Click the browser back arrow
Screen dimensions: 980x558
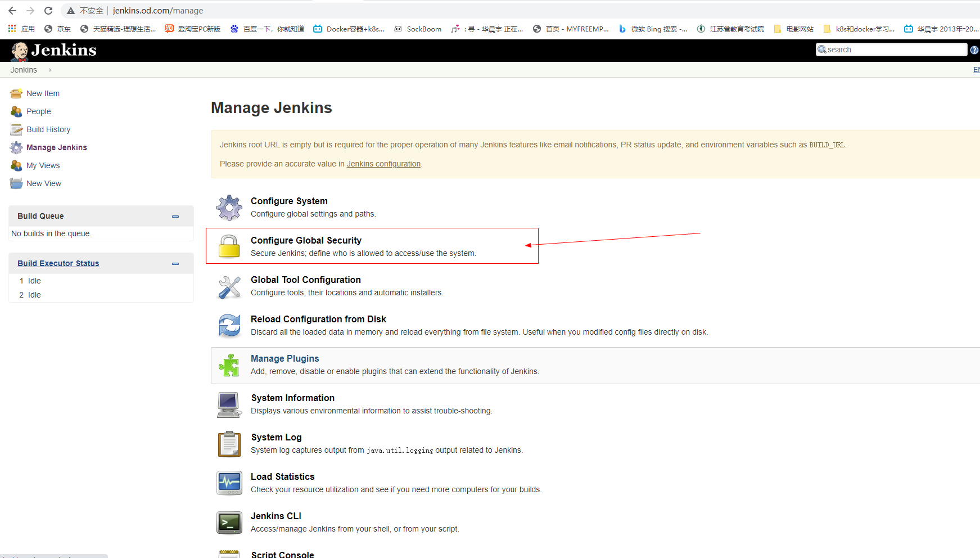pyautogui.click(x=12, y=11)
